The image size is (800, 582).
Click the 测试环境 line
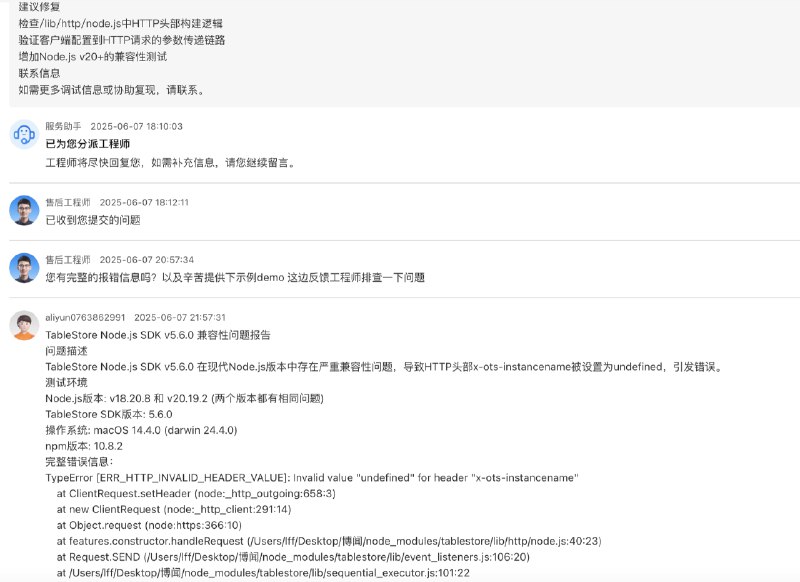(x=66, y=383)
